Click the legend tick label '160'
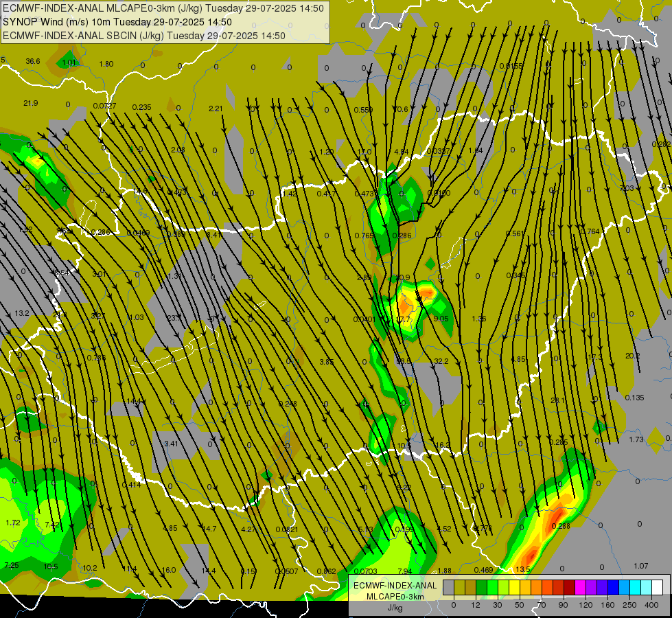Image resolution: width=672 pixels, height=618 pixels. pos(607,605)
